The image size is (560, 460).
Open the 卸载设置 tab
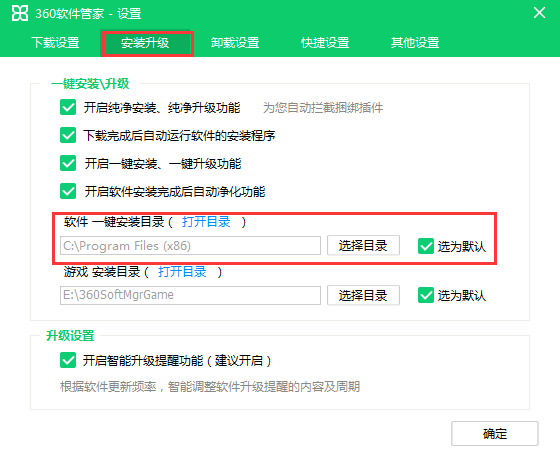[x=235, y=43]
